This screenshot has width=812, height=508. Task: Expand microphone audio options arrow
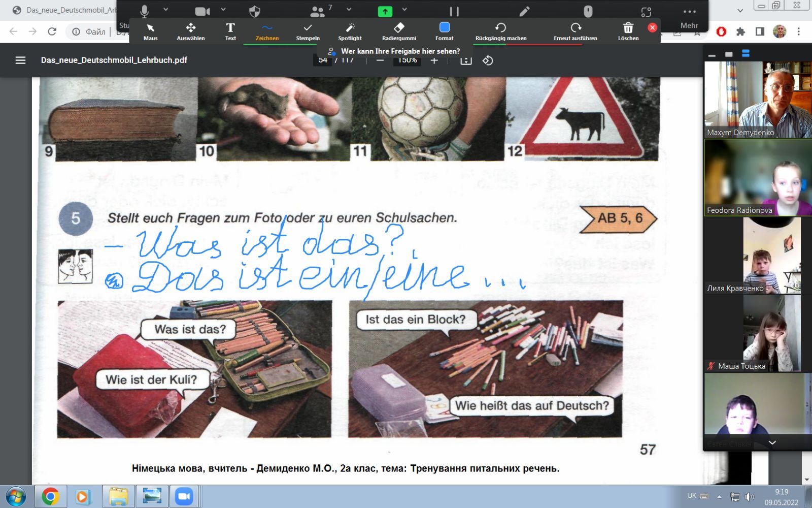pos(166,10)
